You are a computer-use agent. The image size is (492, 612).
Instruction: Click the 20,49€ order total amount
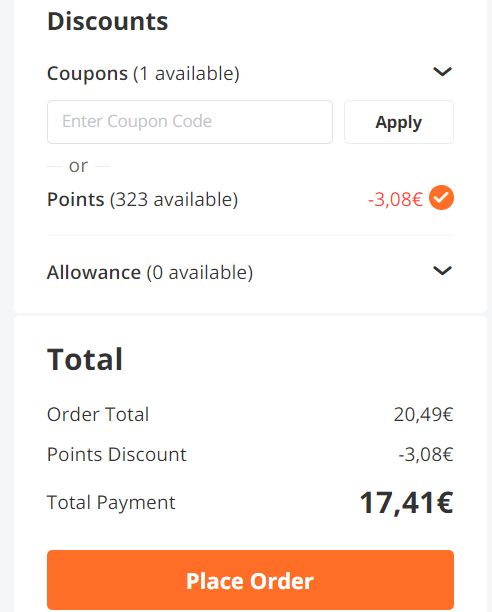423,415
